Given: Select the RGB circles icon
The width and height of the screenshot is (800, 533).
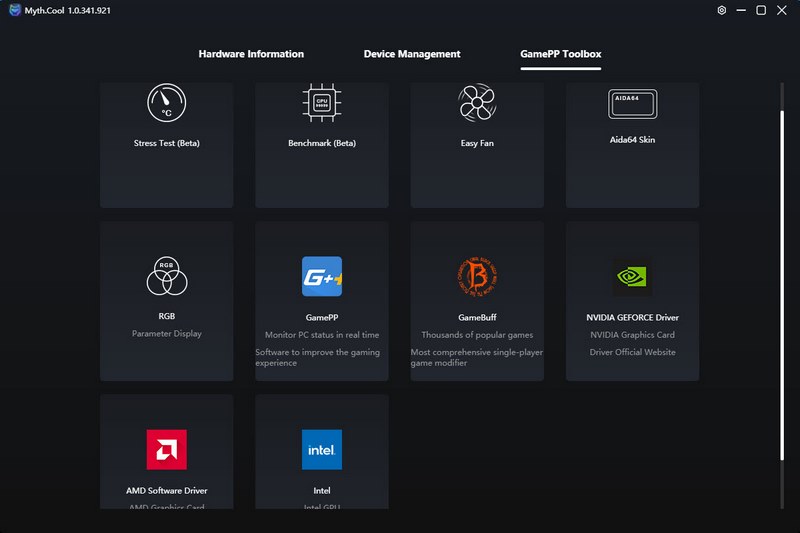Looking at the screenshot, I should click(x=166, y=276).
